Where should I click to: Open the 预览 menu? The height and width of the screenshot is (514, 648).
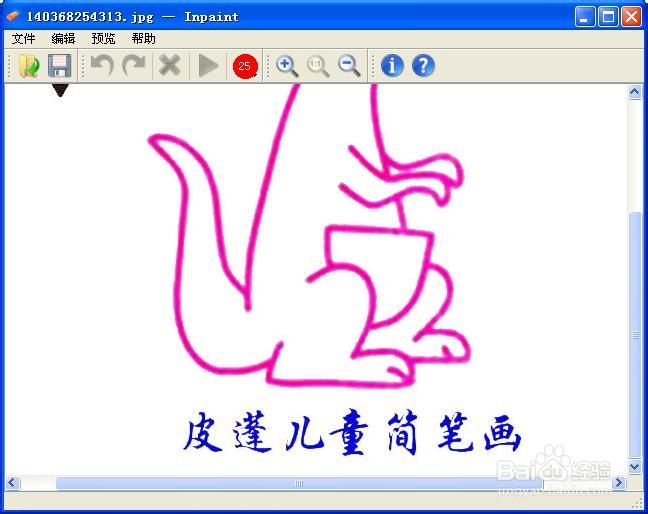[x=103, y=39]
